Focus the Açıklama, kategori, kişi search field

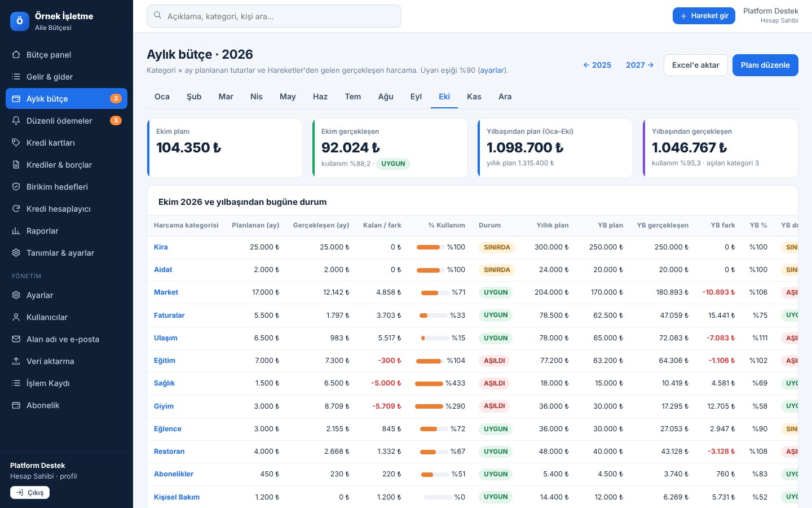[x=274, y=16]
